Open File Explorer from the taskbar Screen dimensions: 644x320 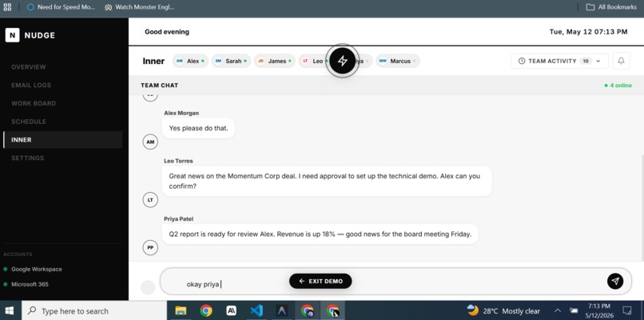click(181, 310)
